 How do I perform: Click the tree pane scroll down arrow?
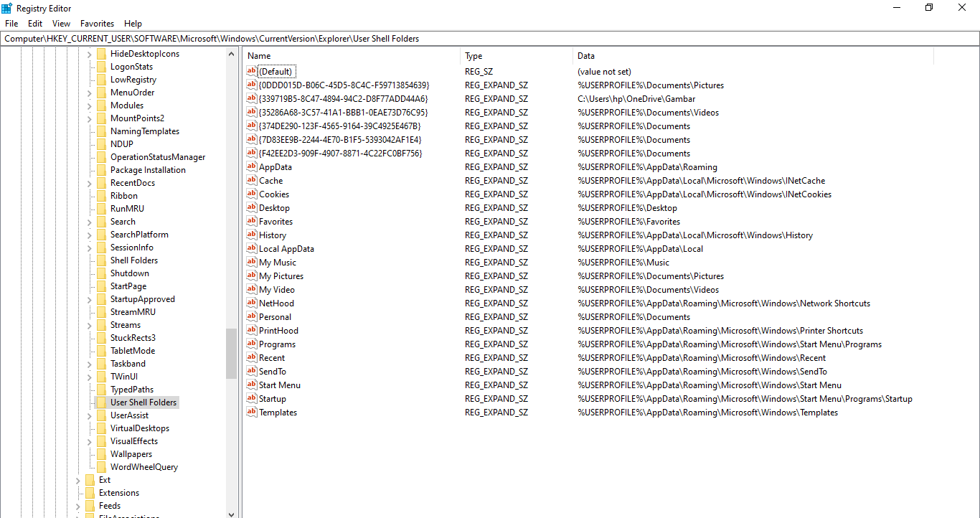click(x=231, y=514)
